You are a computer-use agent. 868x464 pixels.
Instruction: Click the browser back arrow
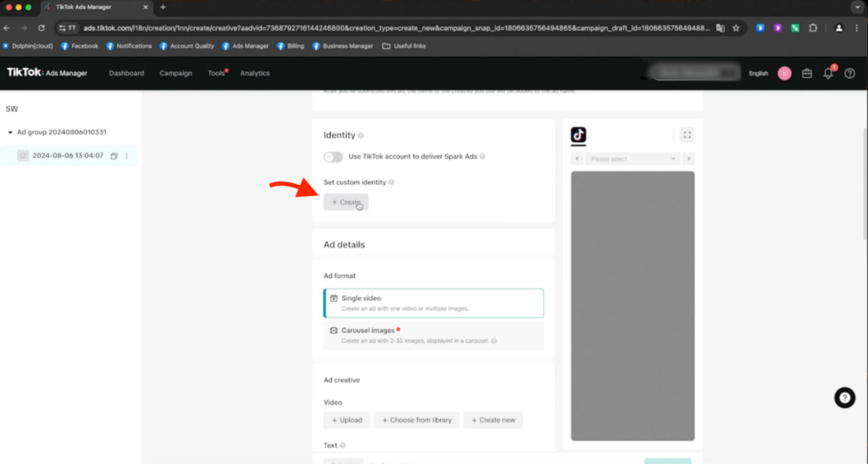(7, 28)
